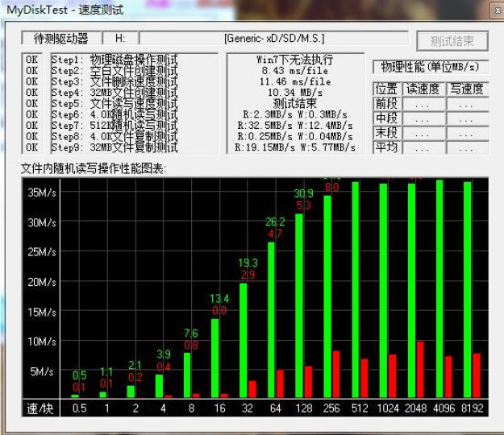The width and height of the screenshot is (504, 435).
Task: Click the R:0.25MB/s W:0.04MB/s result
Action: (295, 136)
